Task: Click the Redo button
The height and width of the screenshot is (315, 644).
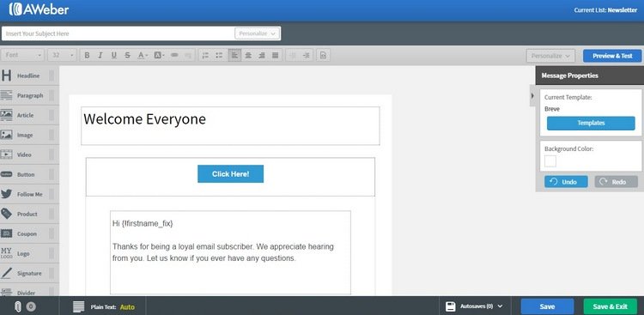Action: 616,182
